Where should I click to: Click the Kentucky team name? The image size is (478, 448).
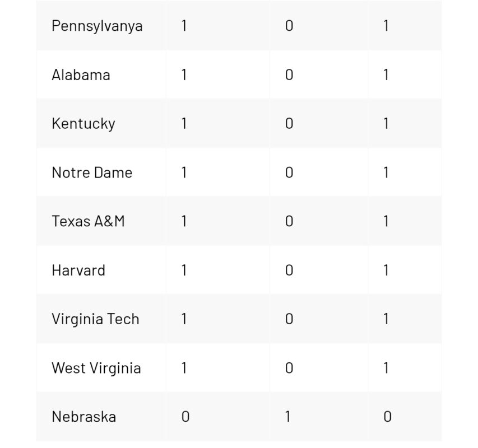83,124
